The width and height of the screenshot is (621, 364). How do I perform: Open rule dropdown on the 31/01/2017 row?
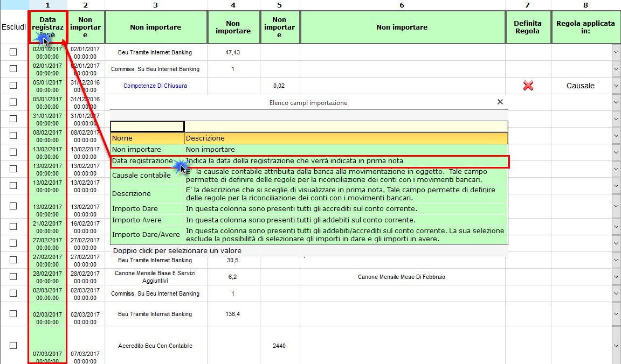[x=616, y=118]
